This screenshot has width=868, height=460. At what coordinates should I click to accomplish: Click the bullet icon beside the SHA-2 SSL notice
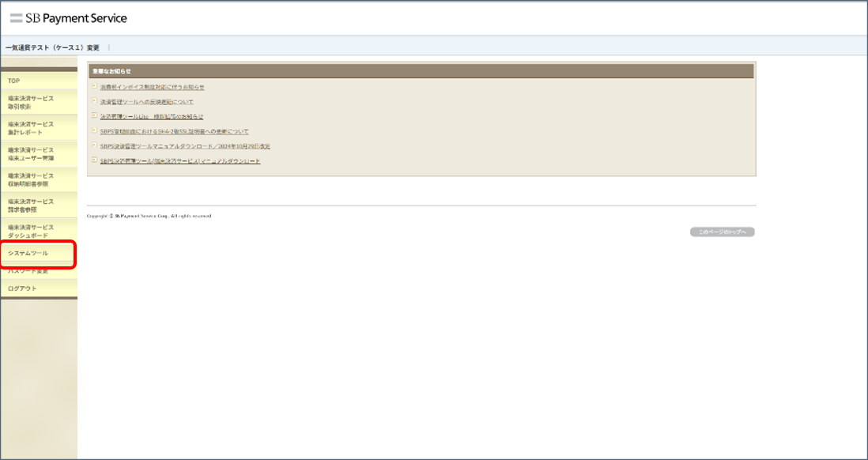pos(94,130)
